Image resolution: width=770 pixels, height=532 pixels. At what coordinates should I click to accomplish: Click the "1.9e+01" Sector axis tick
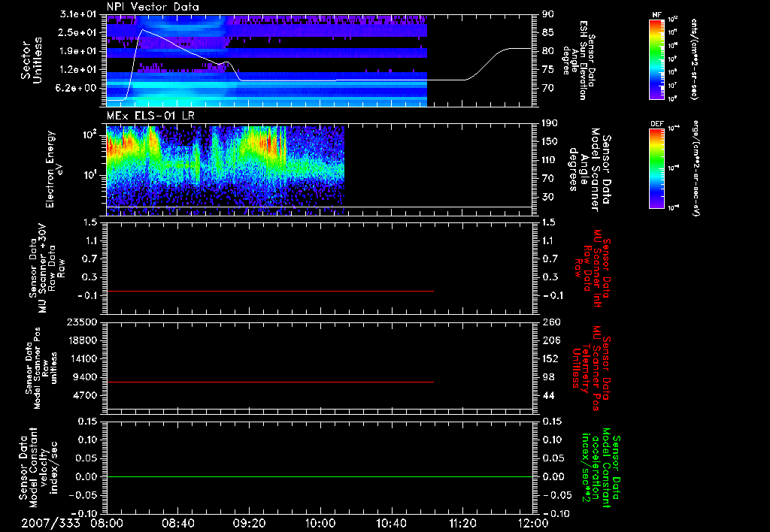(x=78, y=51)
